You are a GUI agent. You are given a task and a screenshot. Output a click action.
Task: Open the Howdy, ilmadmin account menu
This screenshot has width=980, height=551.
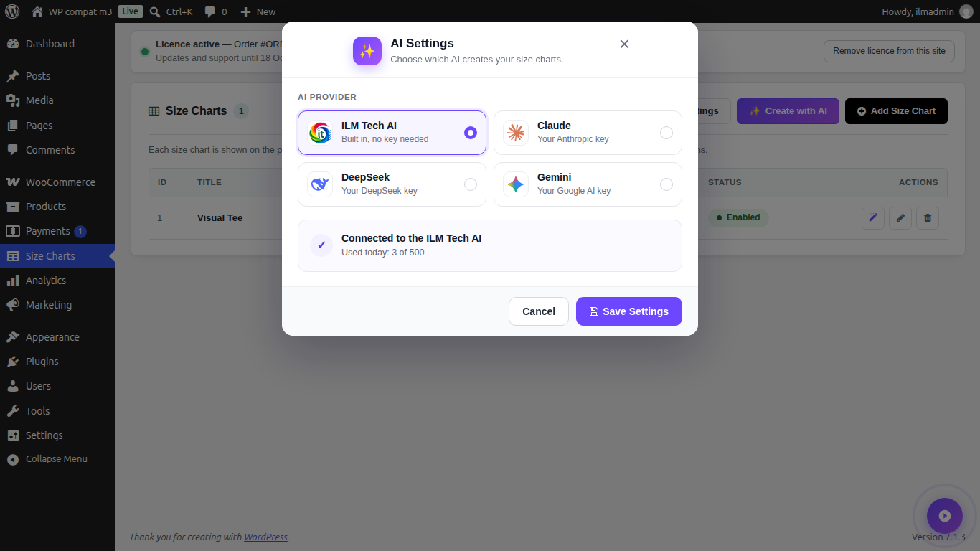pyautogui.click(x=928, y=11)
